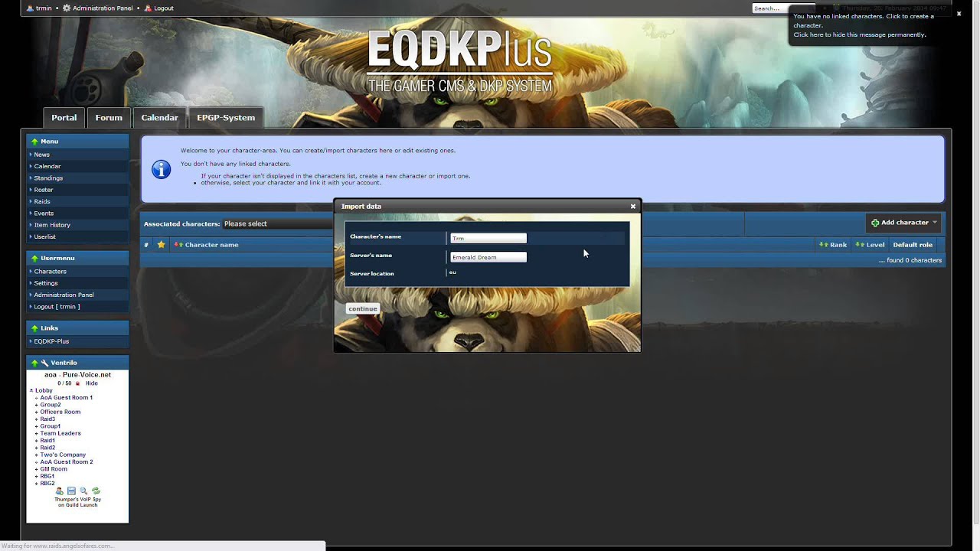
Task: Click the star column header icon
Action: click(x=161, y=245)
